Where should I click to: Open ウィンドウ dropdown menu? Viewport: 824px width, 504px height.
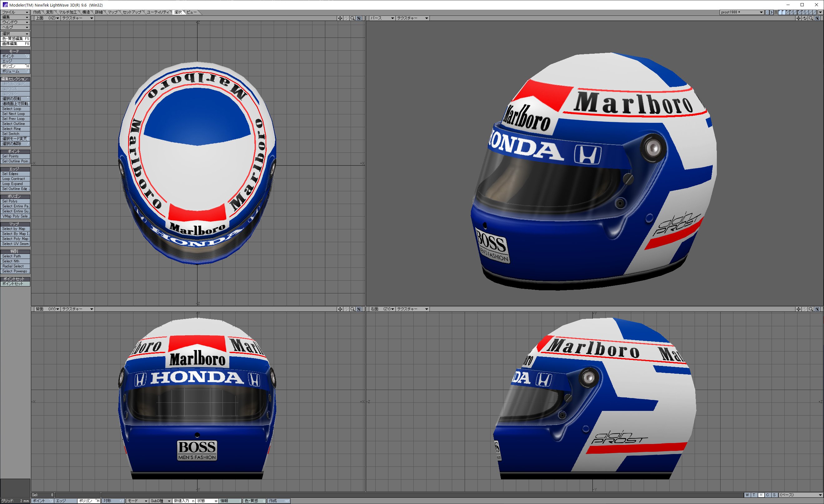(15, 22)
